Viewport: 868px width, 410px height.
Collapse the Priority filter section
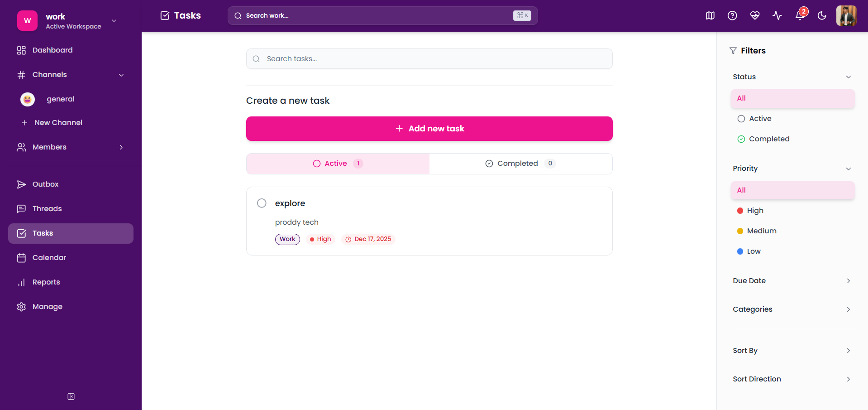848,169
